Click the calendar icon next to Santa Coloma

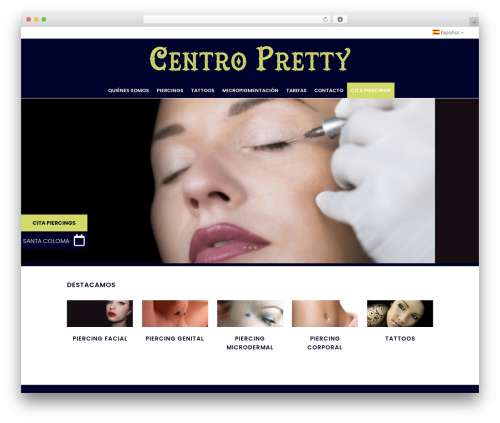click(x=79, y=240)
